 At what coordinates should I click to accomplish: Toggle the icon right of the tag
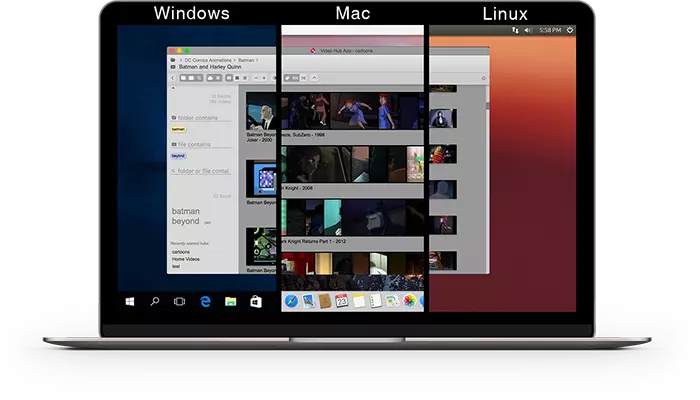(295, 78)
